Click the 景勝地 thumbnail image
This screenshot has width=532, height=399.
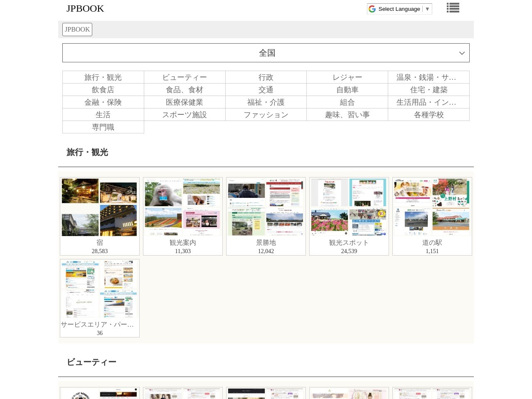[x=266, y=207]
